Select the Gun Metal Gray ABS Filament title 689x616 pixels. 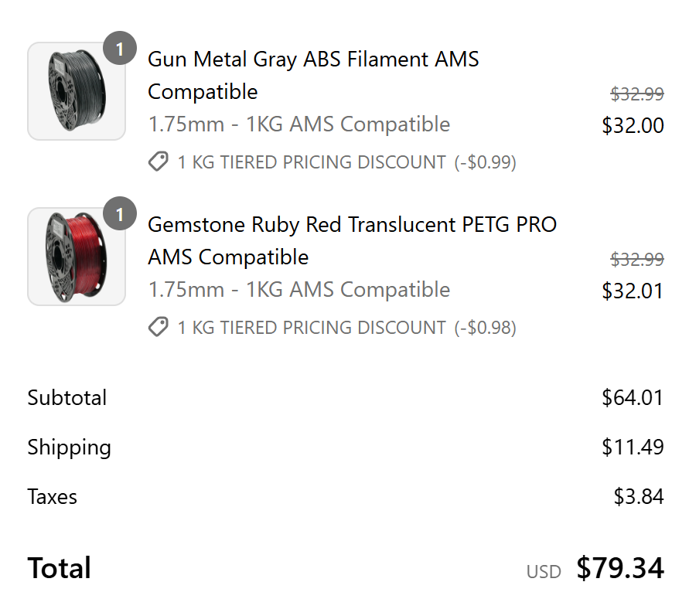click(x=313, y=76)
